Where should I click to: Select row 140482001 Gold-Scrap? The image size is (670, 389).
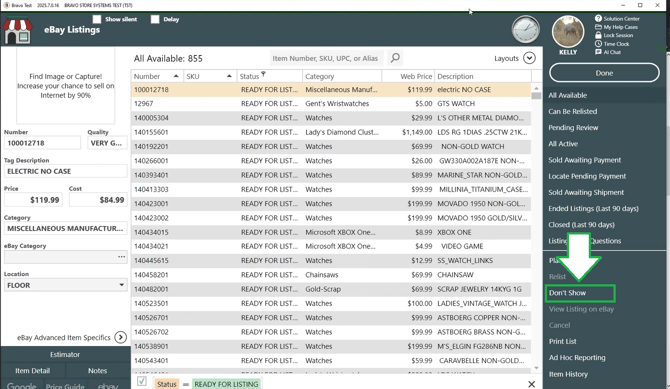(x=331, y=289)
